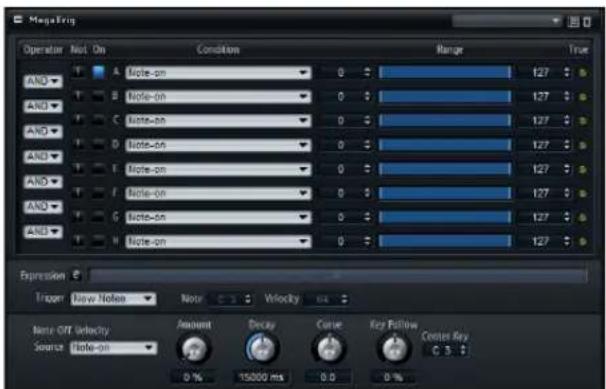Enable the On button for condition B

[x=99, y=97]
